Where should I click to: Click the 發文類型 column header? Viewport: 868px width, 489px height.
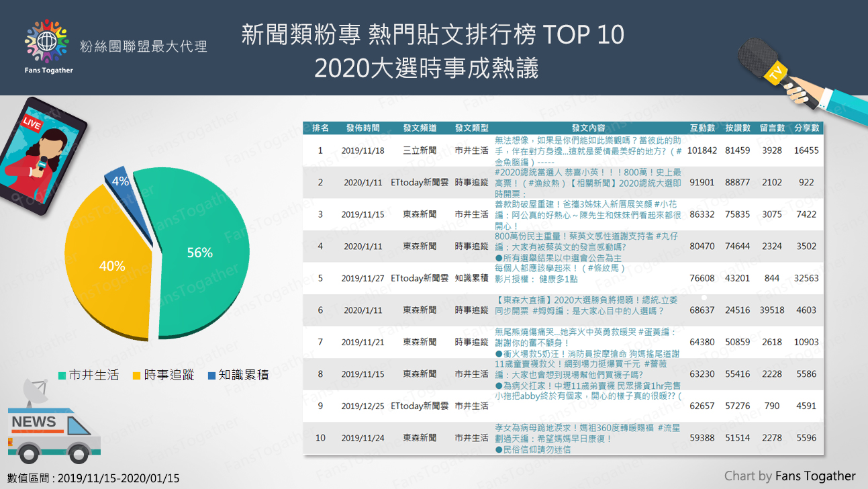coord(471,128)
